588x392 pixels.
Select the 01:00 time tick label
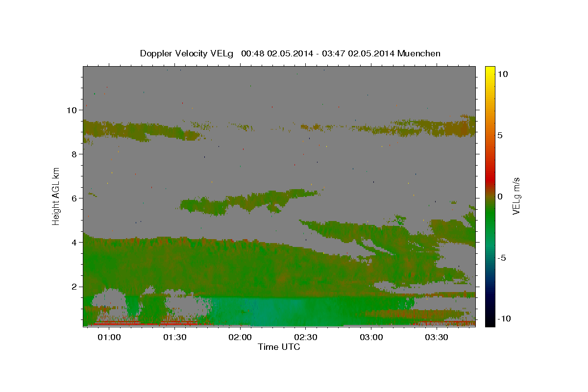tap(109, 338)
